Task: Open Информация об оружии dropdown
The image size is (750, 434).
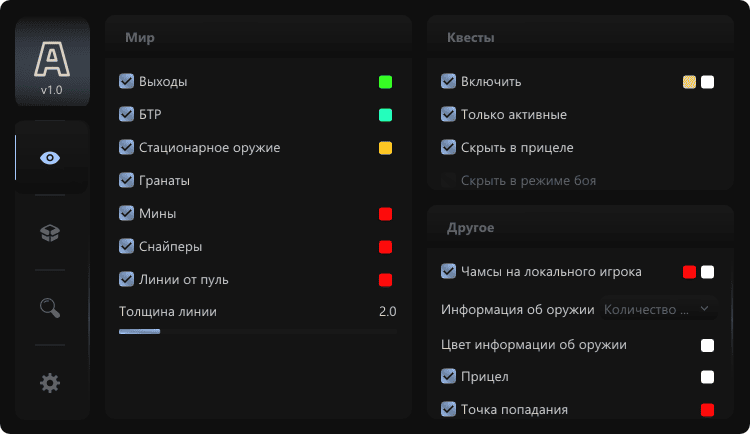Action: tap(658, 310)
